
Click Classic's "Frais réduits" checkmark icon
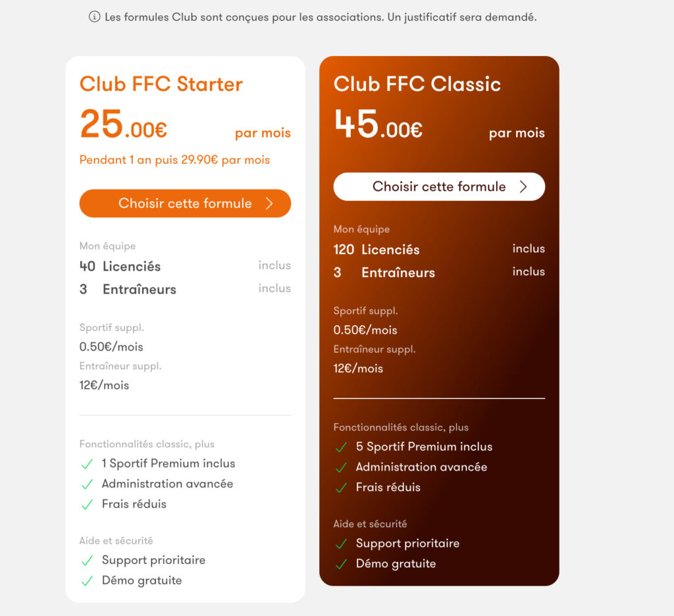click(341, 488)
